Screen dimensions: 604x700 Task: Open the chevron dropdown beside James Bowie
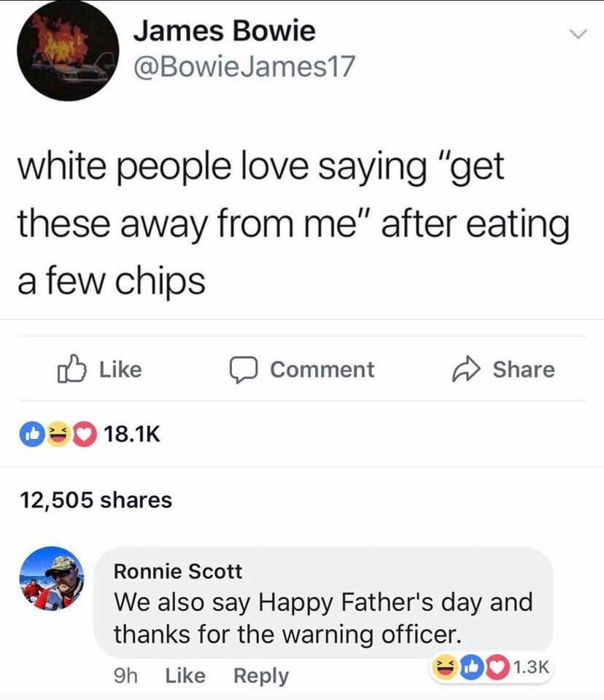[x=578, y=34]
